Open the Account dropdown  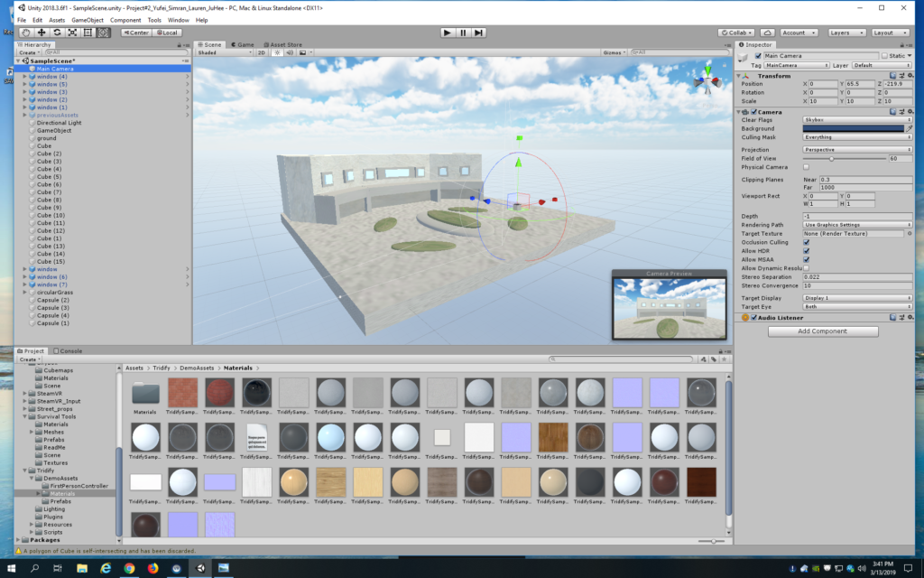coord(799,33)
